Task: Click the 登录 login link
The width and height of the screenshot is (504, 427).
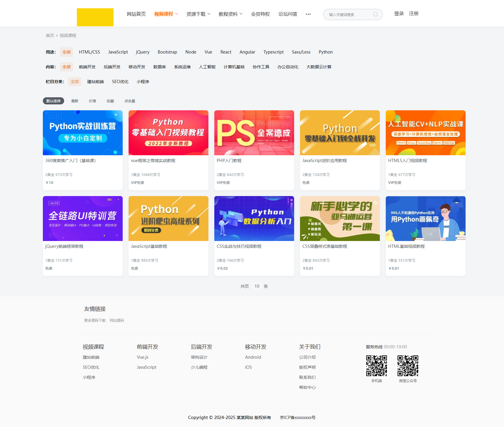Action: pyautogui.click(x=399, y=14)
